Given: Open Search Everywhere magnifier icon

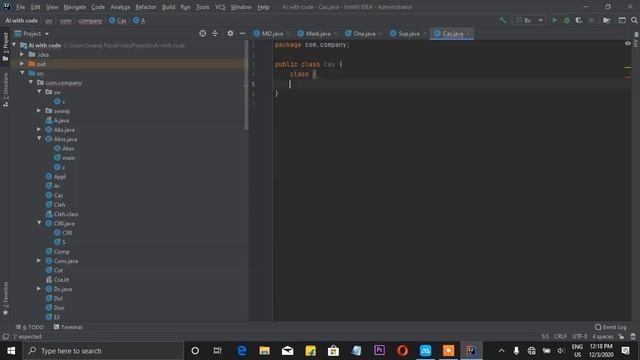Looking at the screenshot, I should 634,20.
